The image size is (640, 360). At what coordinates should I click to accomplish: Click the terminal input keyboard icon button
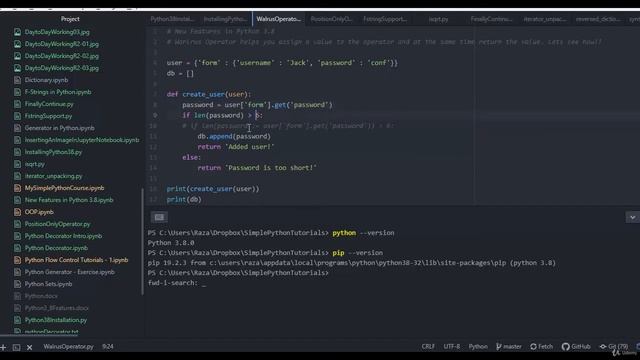coord(159,217)
